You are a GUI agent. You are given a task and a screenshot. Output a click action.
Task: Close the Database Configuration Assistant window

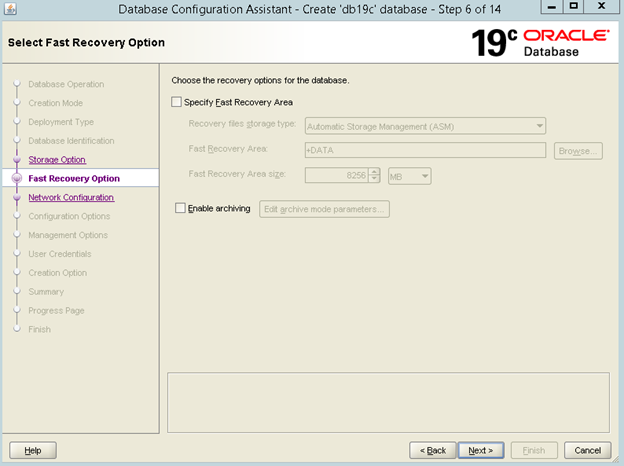pyautogui.click(x=602, y=6)
